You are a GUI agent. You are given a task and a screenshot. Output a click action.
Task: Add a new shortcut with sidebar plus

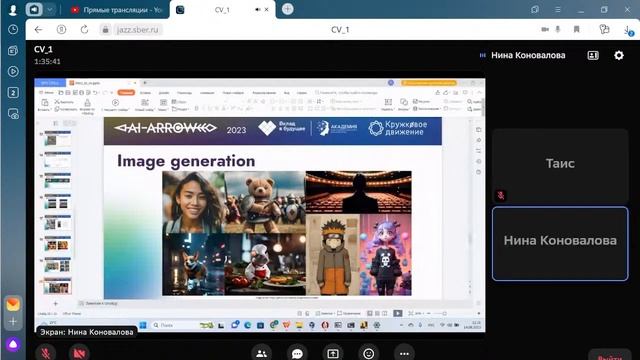(13, 322)
